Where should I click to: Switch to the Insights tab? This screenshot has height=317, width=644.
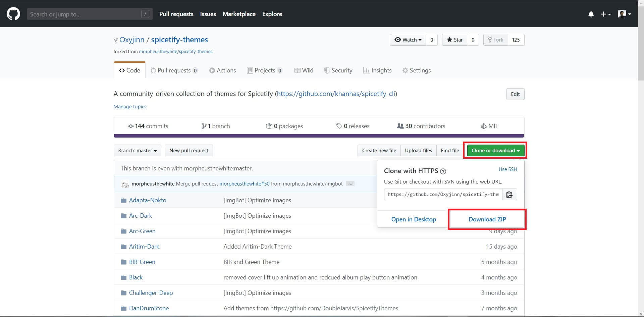click(x=377, y=70)
